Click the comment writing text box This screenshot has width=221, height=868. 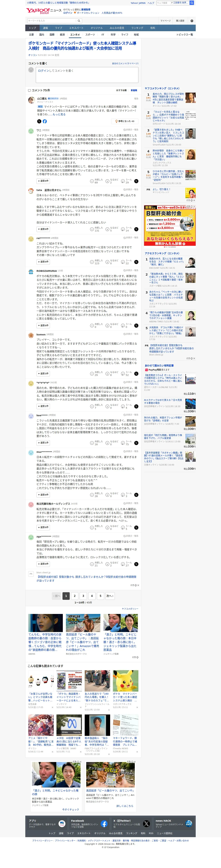(87, 75)
